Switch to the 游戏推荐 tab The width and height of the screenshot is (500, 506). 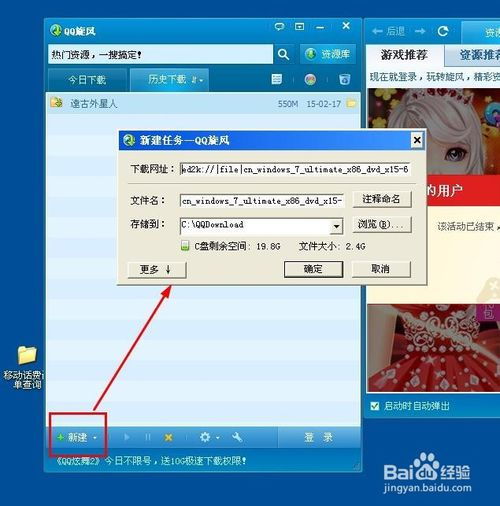[404, 55]
